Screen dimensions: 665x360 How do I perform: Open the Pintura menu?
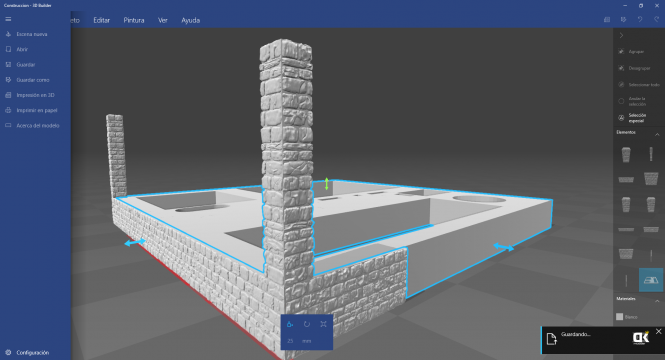pos(134,20)
